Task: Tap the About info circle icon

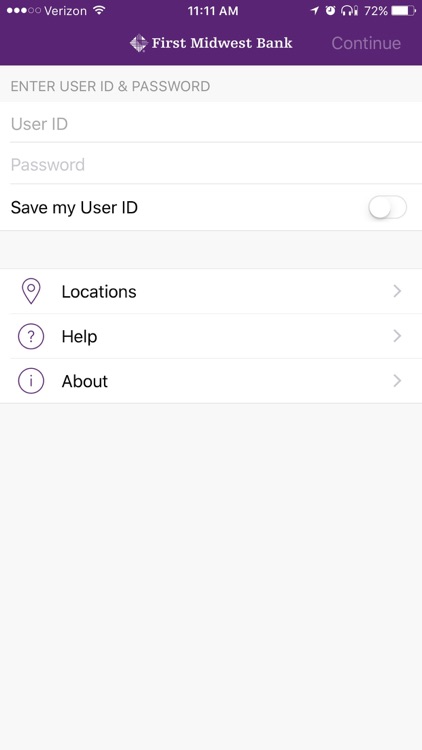Action: [x=31, y=381]
